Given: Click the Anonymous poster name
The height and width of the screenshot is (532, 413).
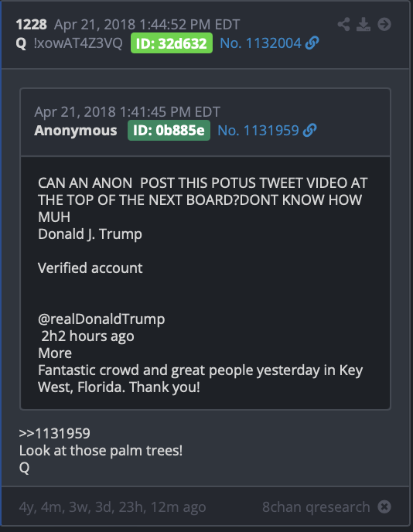Looking at the screenshot, I should [76, 130].
